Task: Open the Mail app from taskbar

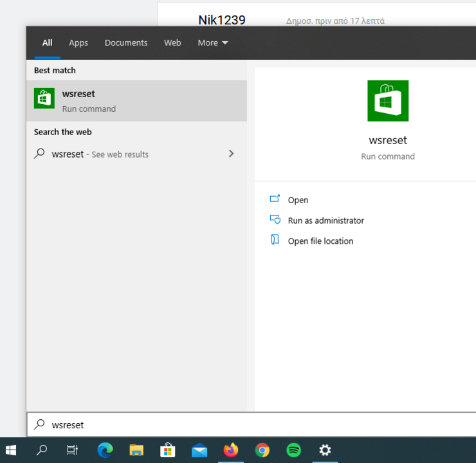Action: (199, 450)
